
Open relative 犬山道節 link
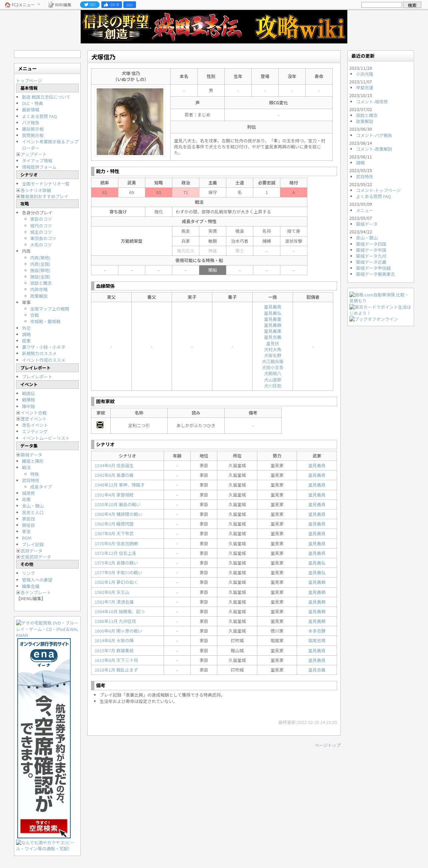pos(272,380)
